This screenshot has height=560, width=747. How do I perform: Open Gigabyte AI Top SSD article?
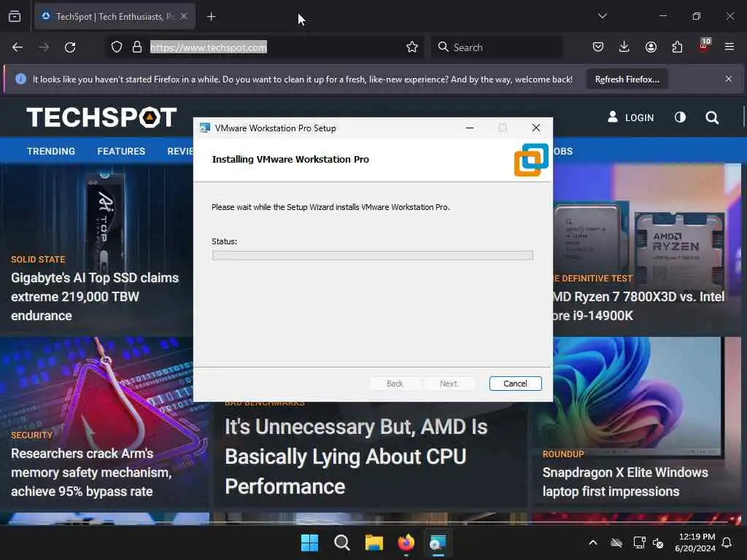[x=95, y=297]
